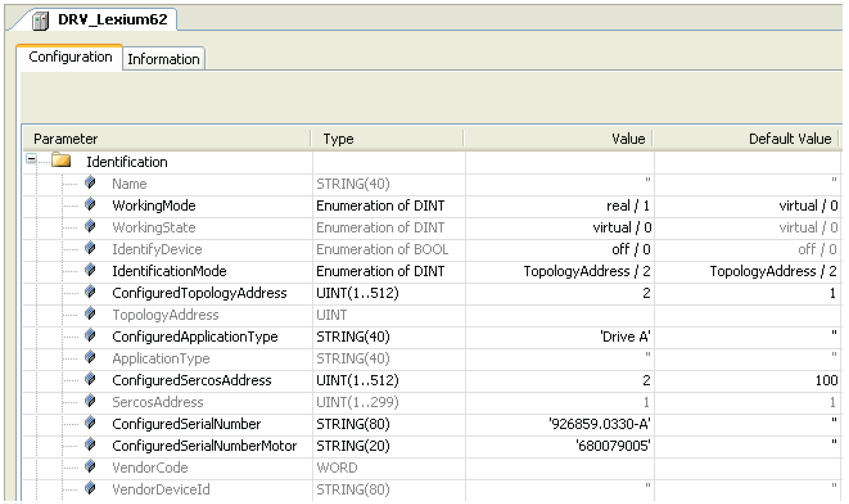Click the DRV_Lexium62 device icon in tab

coord(40,21)
